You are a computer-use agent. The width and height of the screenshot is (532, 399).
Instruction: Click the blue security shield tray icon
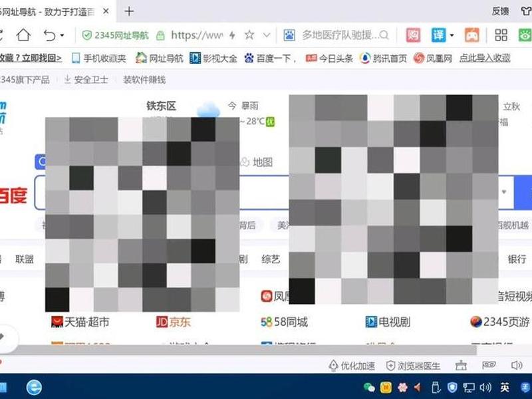pos(452,387)
